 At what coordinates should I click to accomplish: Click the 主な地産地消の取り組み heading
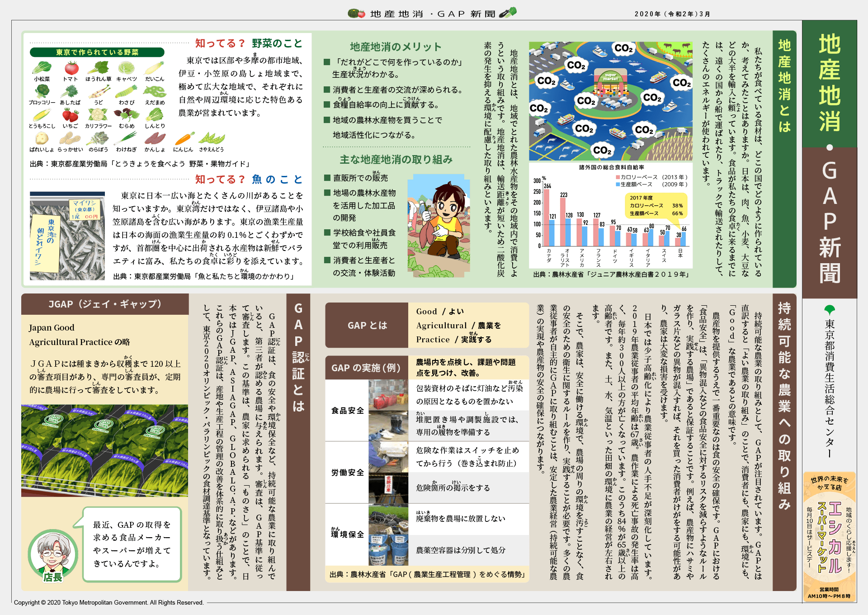(x=396, y=160)
